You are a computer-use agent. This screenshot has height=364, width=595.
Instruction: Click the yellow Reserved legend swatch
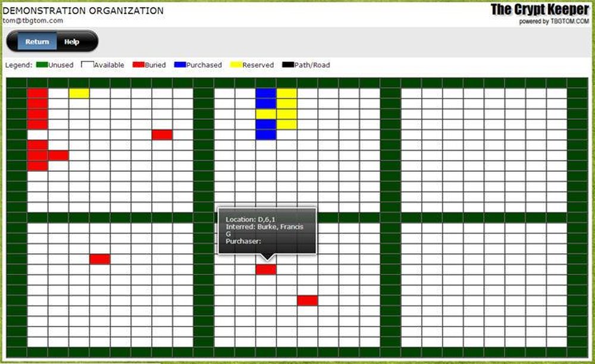pos(236,64)
